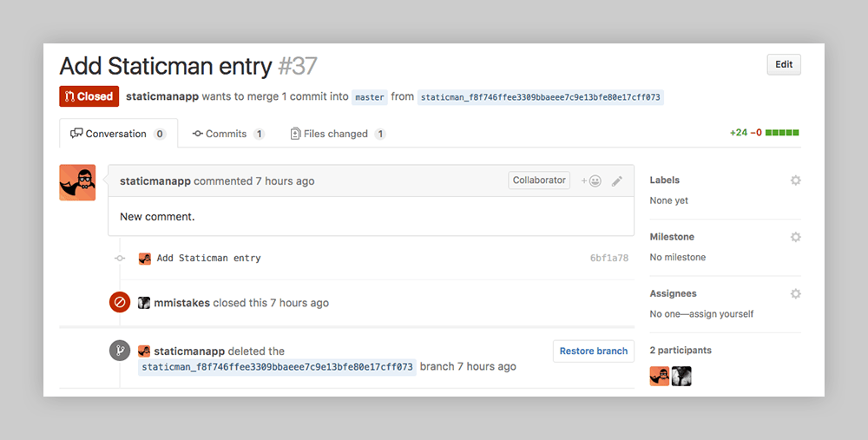Edit the comment using the pencil icon
This screenshot has height=440, width=868.
[616, 181]
